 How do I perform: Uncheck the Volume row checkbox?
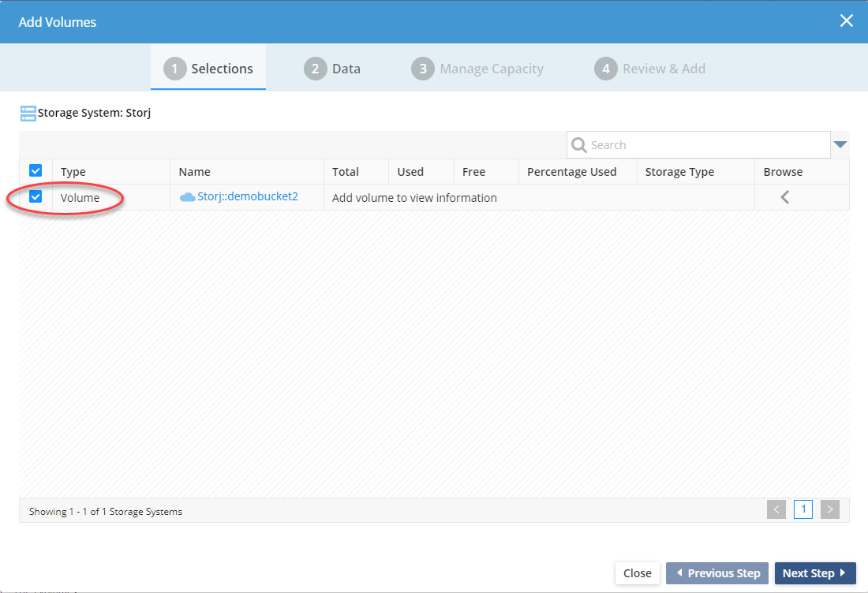pos(36,196)
